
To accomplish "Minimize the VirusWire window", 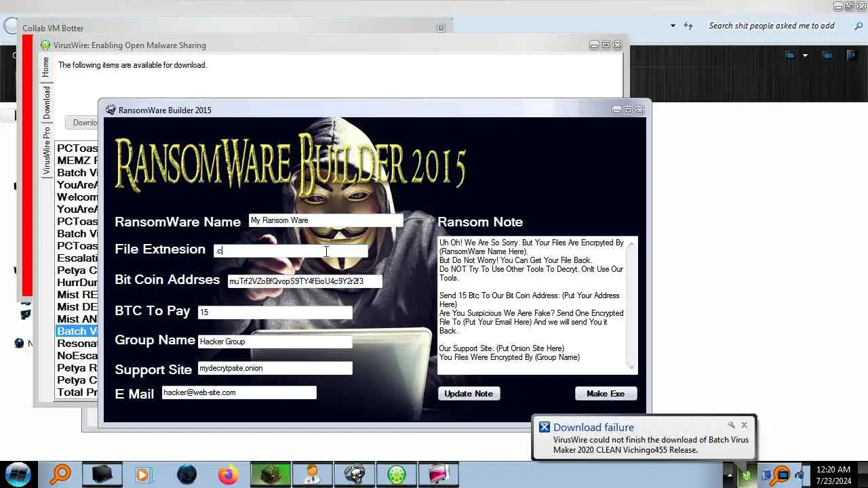I will [593, 45].
